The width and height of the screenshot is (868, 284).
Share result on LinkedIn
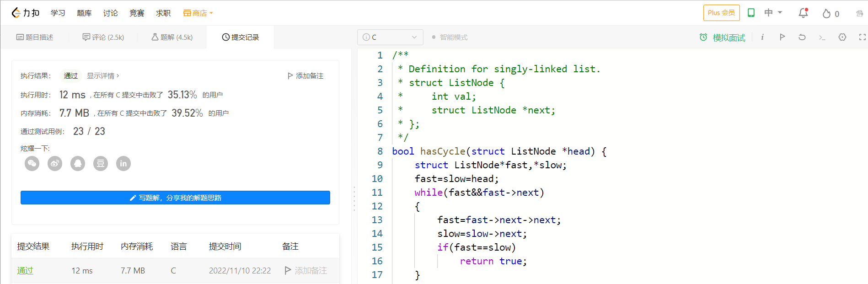(x=123, y=163)
